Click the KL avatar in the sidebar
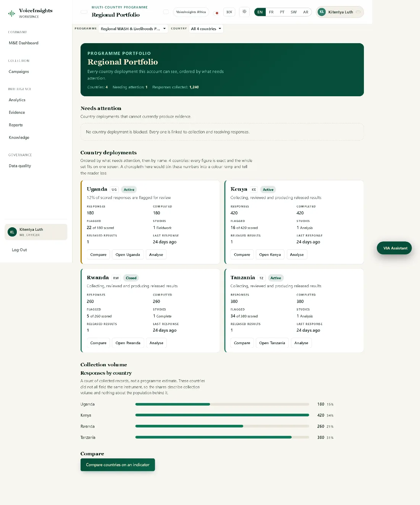Viewport: 420px width, 505px height. (12, 232)
